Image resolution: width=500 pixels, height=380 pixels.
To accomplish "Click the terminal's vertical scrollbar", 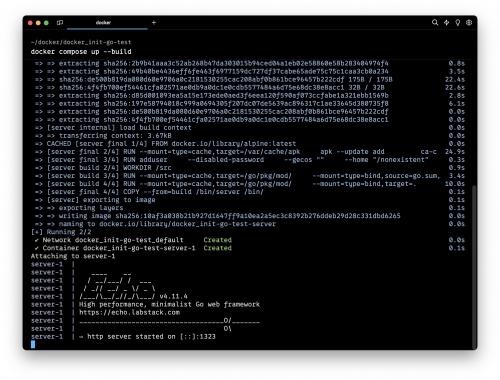I will click(474, 266).
